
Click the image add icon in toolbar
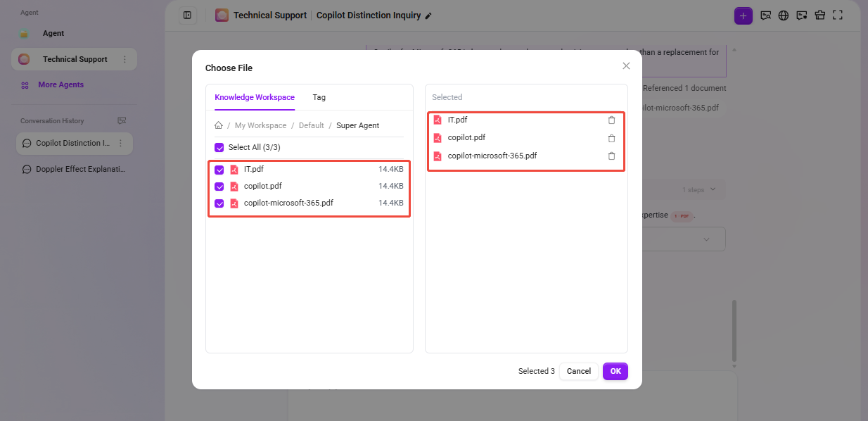(x=802, y=15)
